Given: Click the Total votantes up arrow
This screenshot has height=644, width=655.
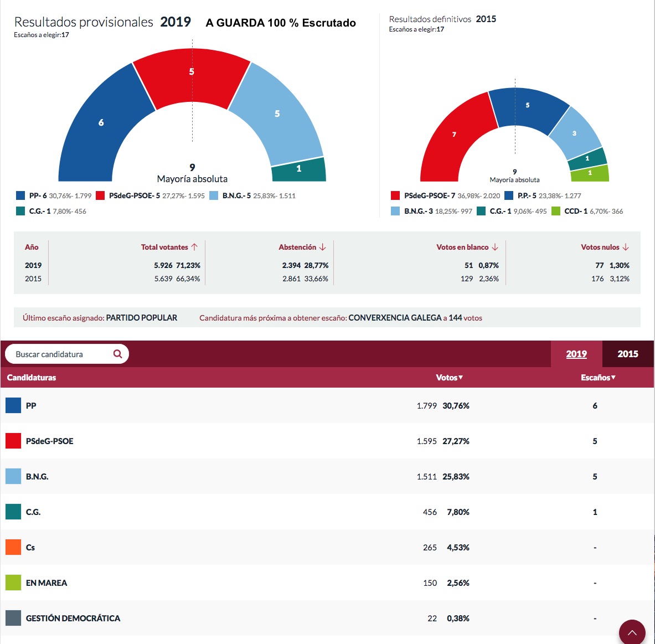Looking at the screenshot, I should click(x=194, y=247).
